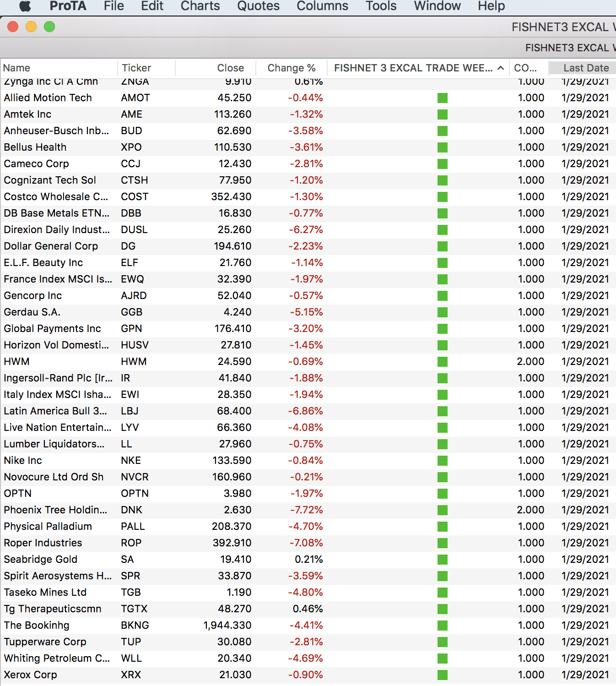Image resolution: width=616 pixels, height=686 pixels.
Task: Click the DBB ticker cell
Action: [x=131, y=213]
